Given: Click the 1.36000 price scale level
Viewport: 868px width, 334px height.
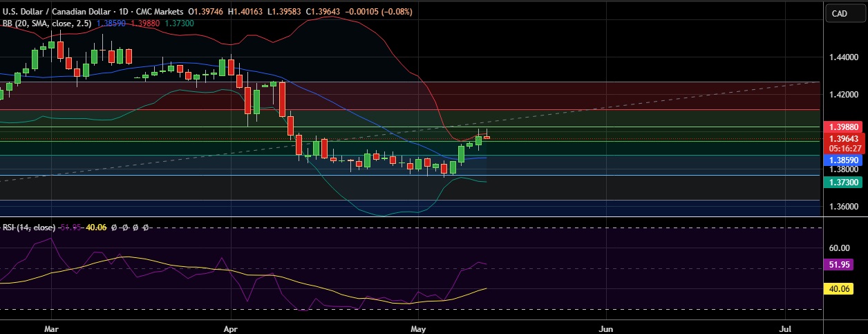Looking at the screenshot, I should 844,207.
